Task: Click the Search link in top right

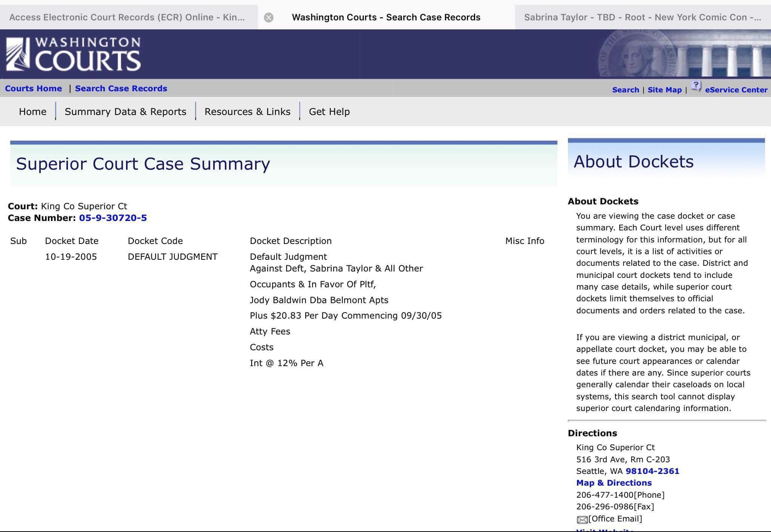Action: 625,90
